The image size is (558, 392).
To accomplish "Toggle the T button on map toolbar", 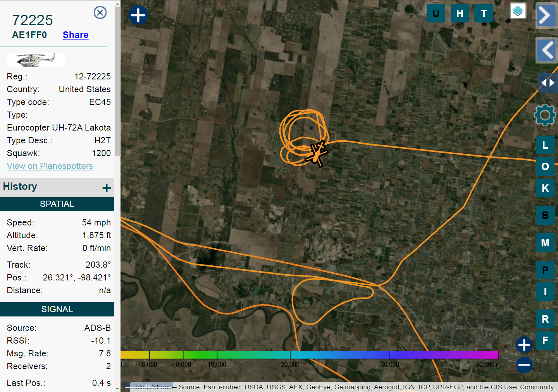I will [484, 14].
